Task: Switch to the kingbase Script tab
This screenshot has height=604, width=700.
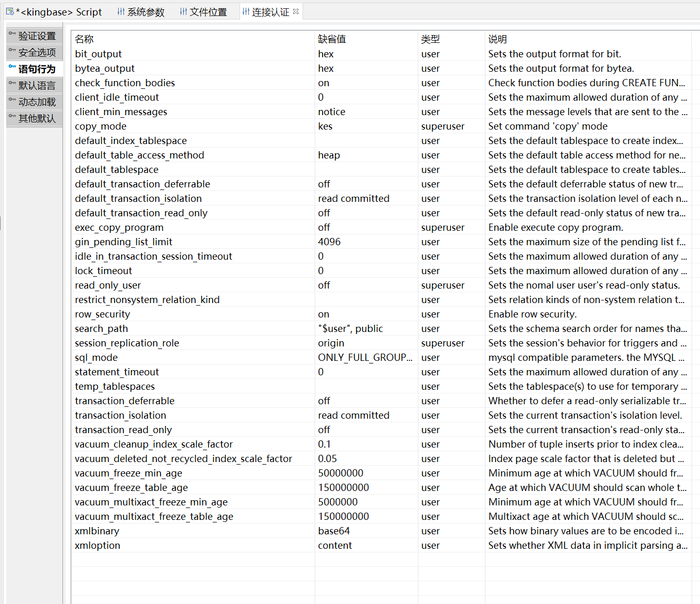Action: click(61, 12)
